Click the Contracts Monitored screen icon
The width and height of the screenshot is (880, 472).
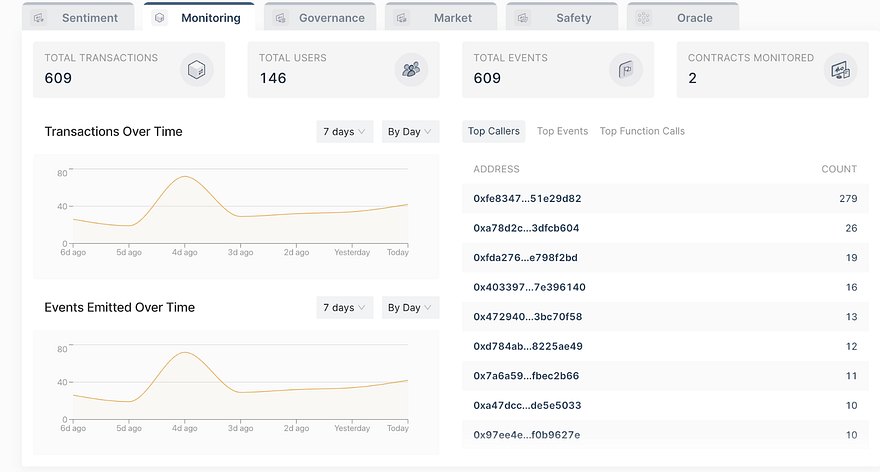click(840, 70)
